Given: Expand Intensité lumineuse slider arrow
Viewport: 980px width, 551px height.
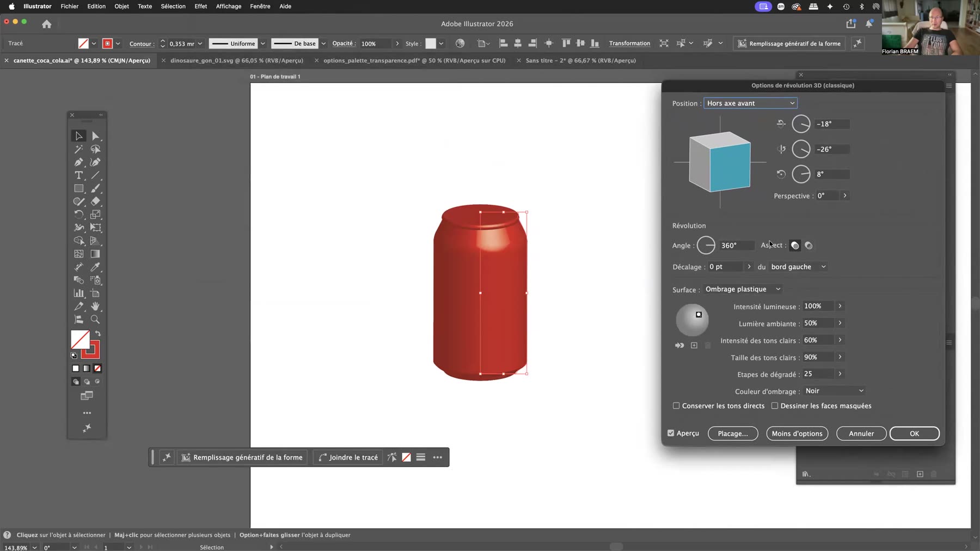Looking at the screenshot, I should 840,306.
